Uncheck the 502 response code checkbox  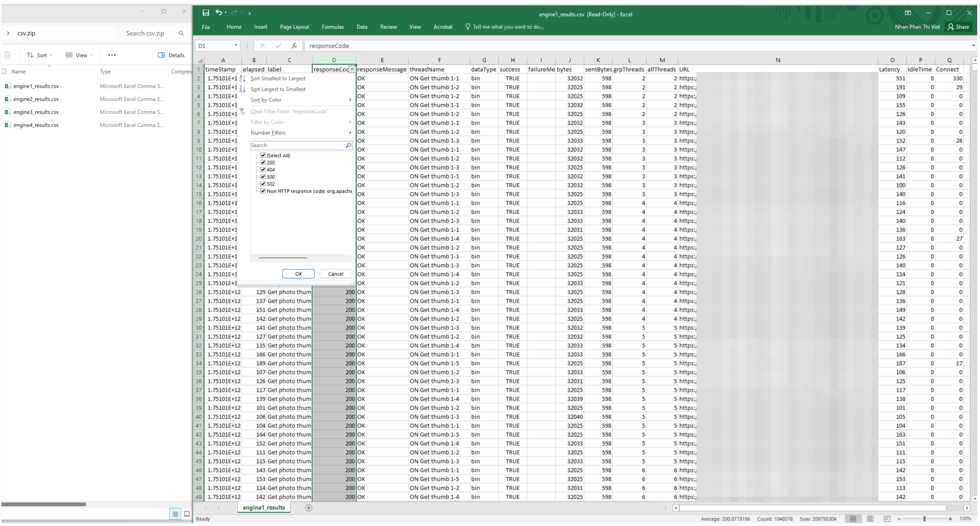pos(263,184)
